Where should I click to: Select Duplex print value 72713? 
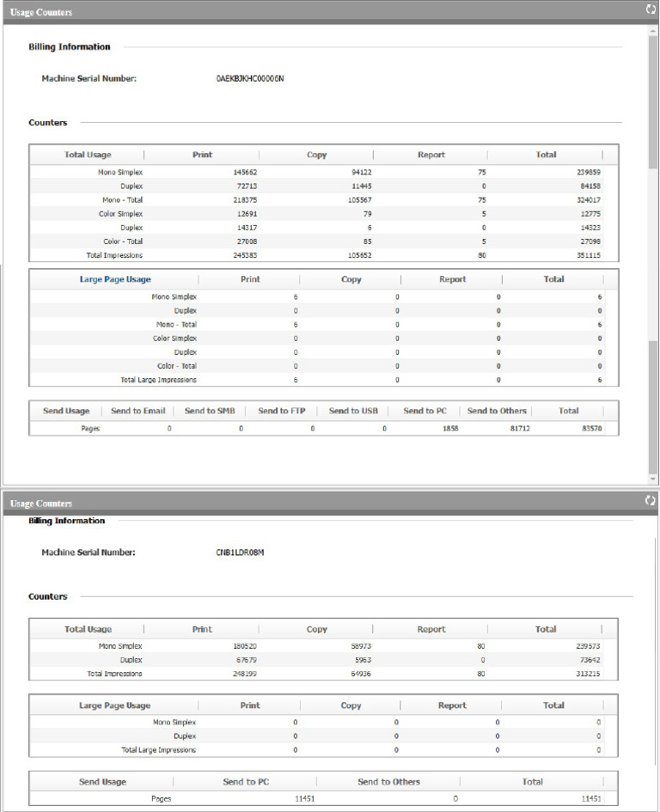247,186
